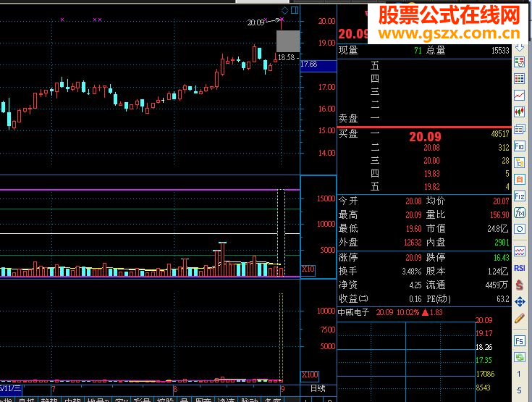This screenshot has width=532, height=402.
Task: Click the 内盘 value 2901
Action: (x=502, y=243)
